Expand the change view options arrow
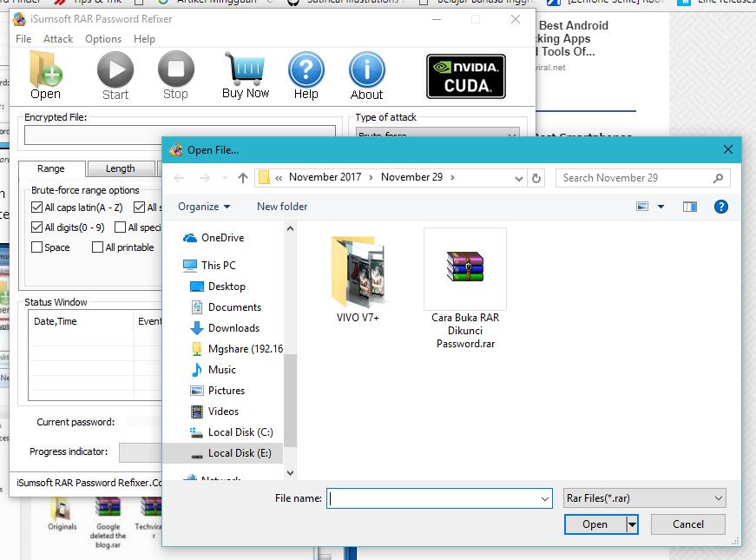The width and height of the screenshot is (756, 560). 661,207
